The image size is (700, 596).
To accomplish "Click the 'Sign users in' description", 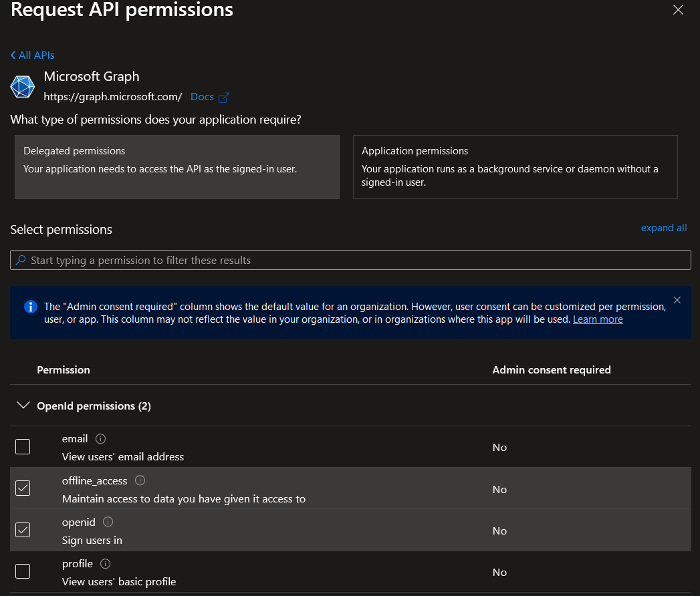I will [92, 541].
